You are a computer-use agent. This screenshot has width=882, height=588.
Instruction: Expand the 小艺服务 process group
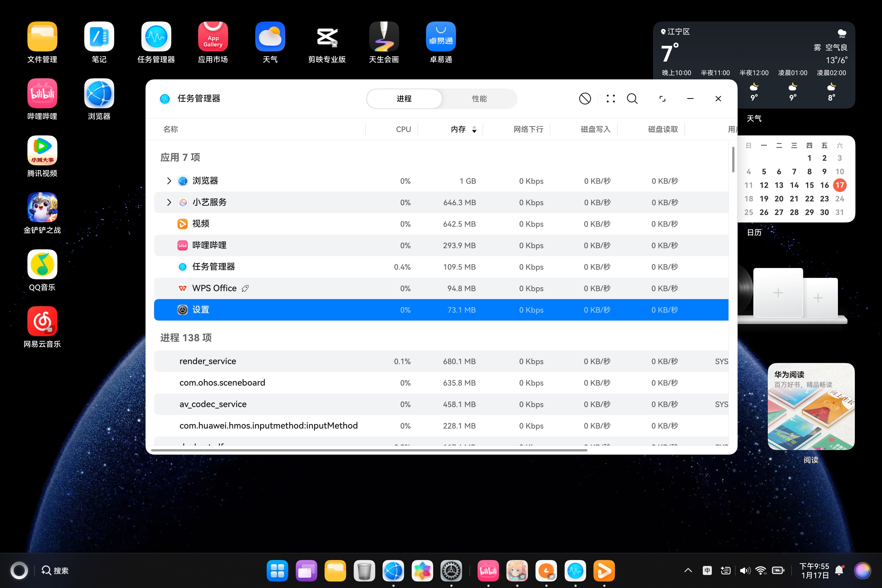169,202
